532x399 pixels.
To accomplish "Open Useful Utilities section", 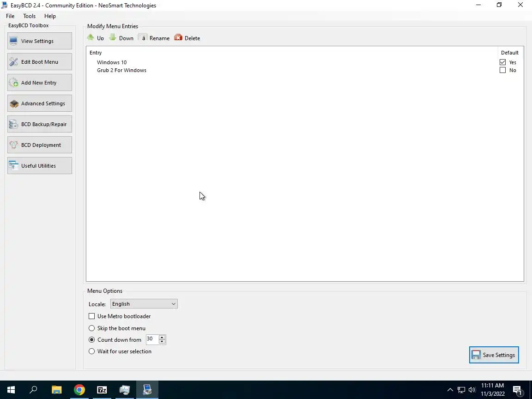I will click(39, 166).
